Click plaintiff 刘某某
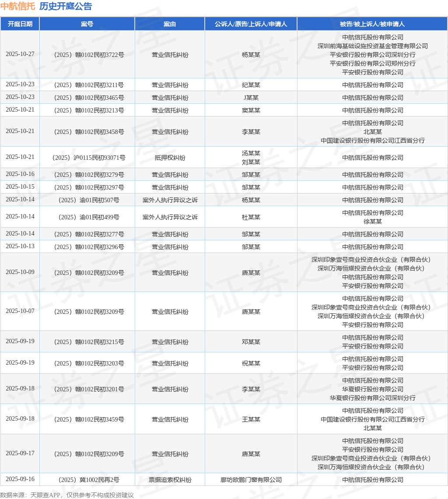The width and height of the screenshot is (448, 499). [251, 162]
